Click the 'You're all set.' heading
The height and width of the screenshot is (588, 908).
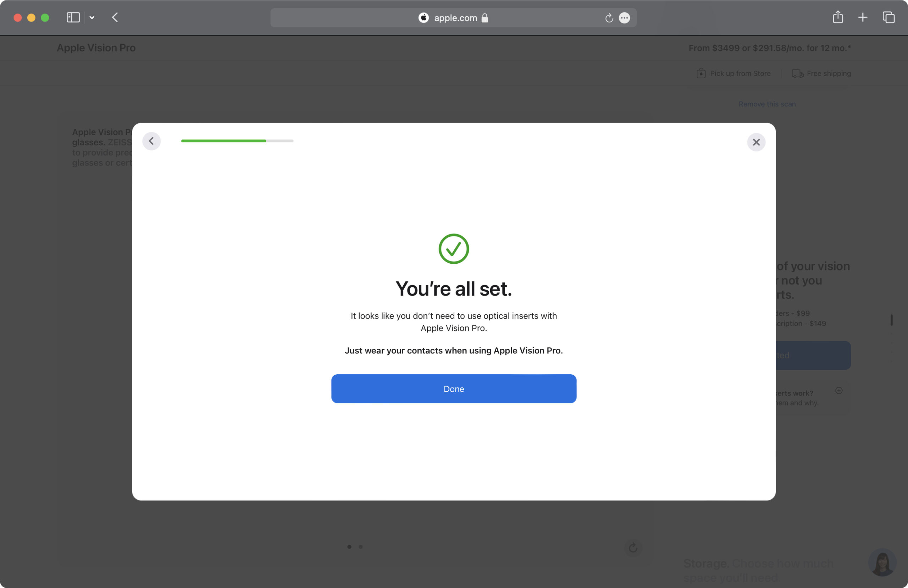coord(454,289)
